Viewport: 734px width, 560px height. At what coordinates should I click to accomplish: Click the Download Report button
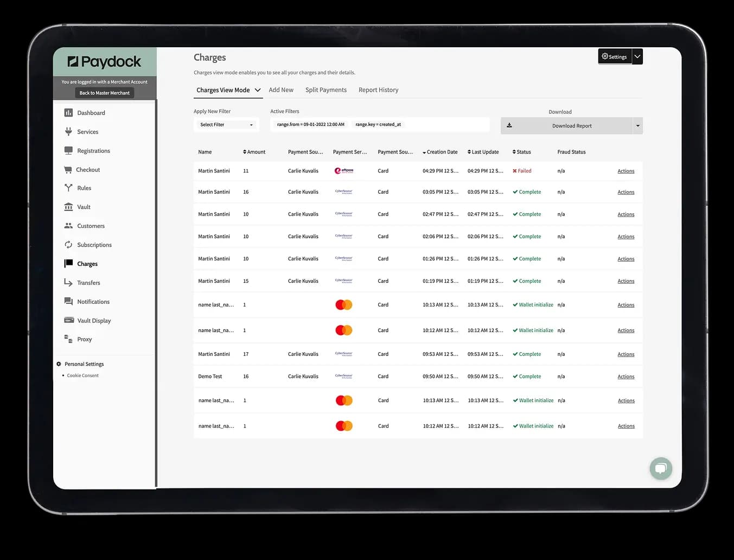pos(572,126)
